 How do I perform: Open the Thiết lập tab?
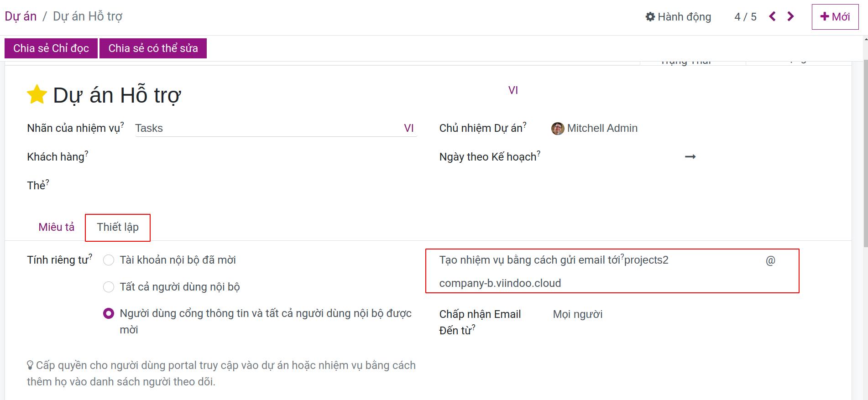[x=118, y=227]
